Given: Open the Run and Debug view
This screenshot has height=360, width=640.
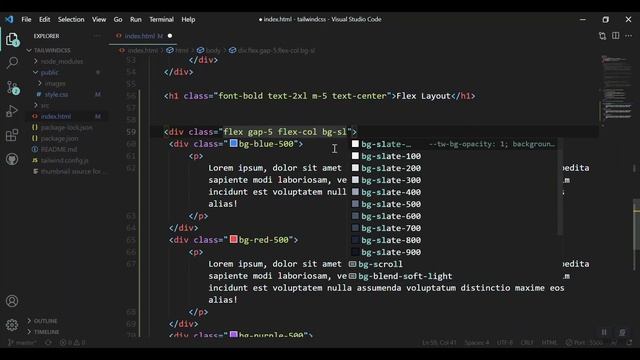Looking at the screenshot, I should click(x=12, y=111).
